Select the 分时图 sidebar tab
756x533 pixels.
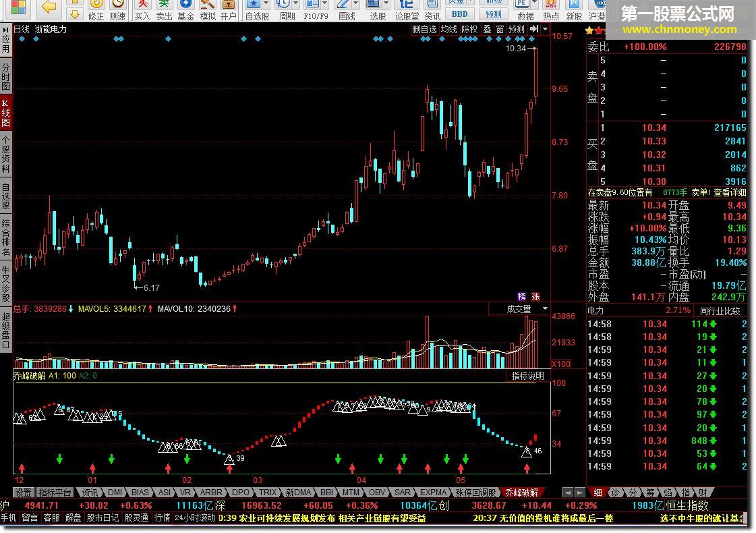coord(6,77)
